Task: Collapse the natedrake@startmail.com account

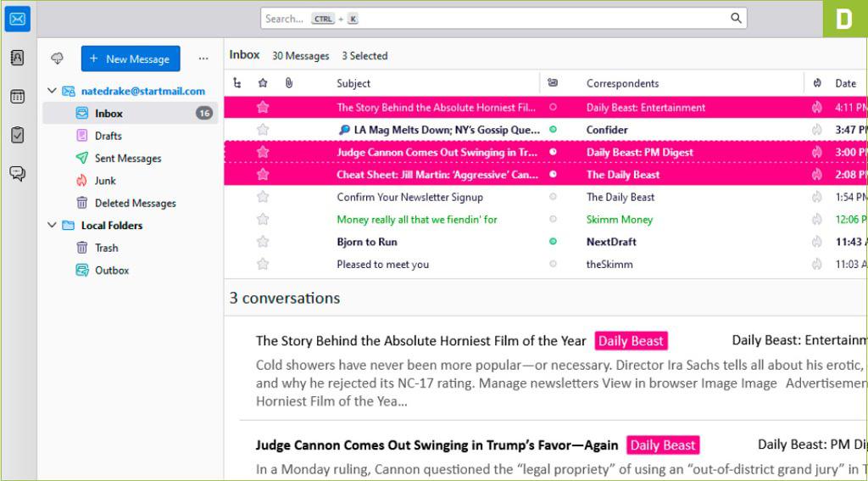Action: 52,91
